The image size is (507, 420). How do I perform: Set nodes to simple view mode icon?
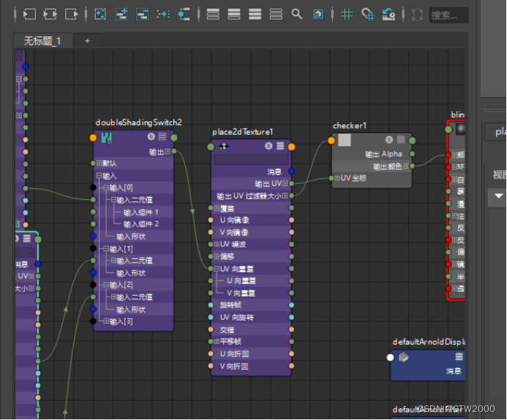pos(213,14)
